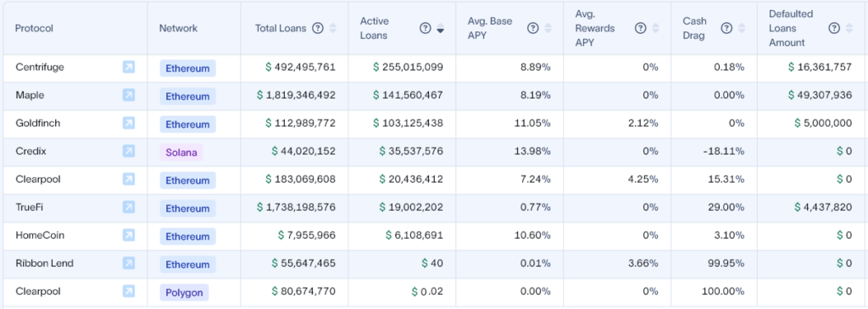Click Avg. Base APY info icon
Viewport: 868px width, 309px height.
(533, 28)
